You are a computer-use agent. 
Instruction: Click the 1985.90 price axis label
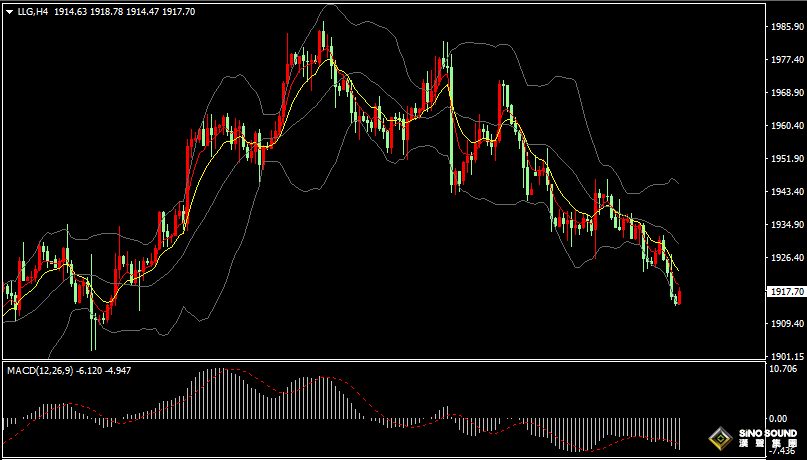point(785,28)
